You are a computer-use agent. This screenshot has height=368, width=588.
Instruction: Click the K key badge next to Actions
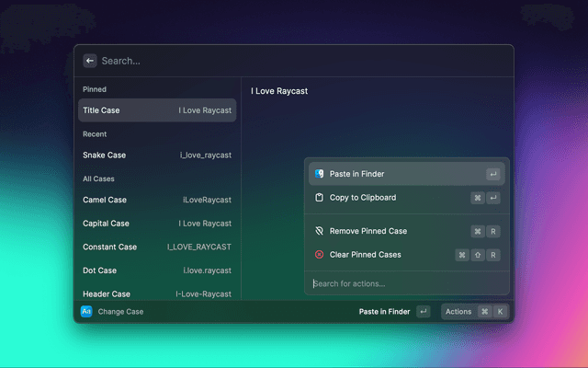(500, 312)
